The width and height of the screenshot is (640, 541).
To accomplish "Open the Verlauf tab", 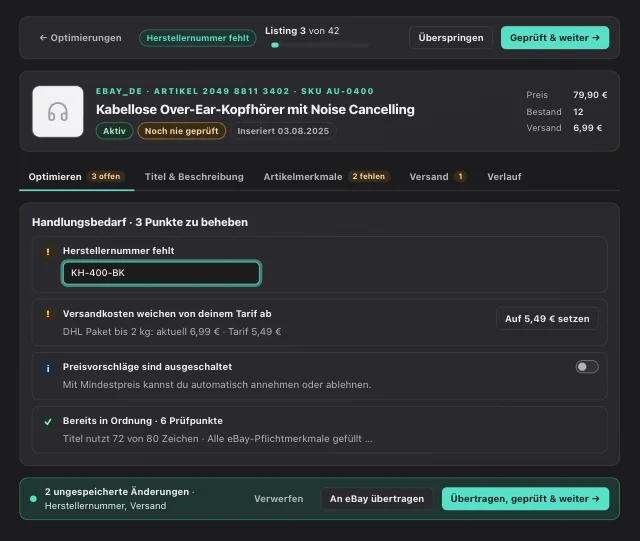I will 504,177.
